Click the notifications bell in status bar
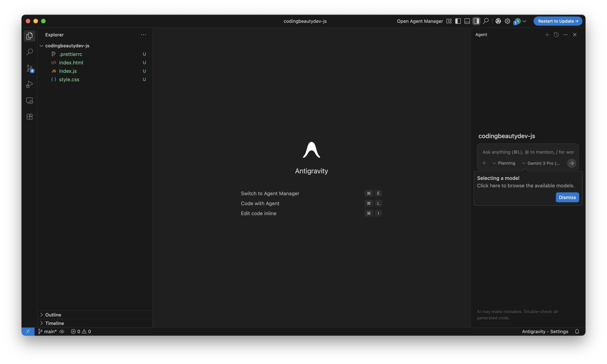 [x=577, y=331]
